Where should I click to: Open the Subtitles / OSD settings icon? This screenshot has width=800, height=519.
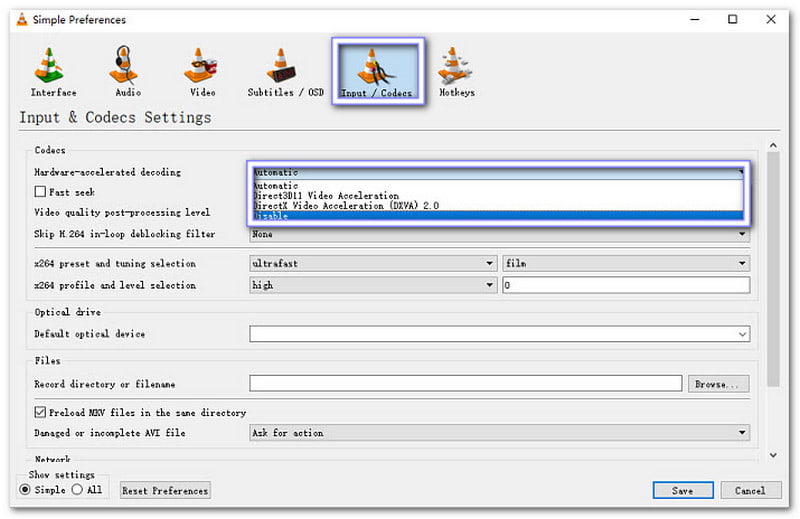(285, 66)
